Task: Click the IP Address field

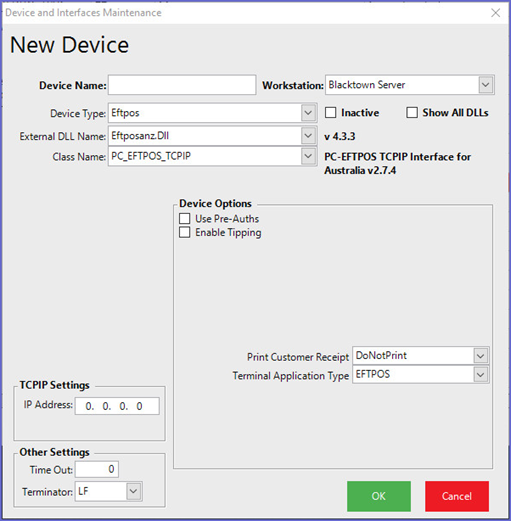Action: pyautogui.click(x=117, y=406)
